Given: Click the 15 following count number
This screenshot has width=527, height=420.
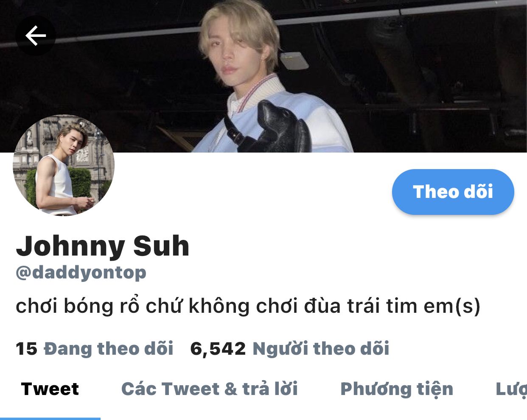Looking at the screenshot, I should [26, 349].
